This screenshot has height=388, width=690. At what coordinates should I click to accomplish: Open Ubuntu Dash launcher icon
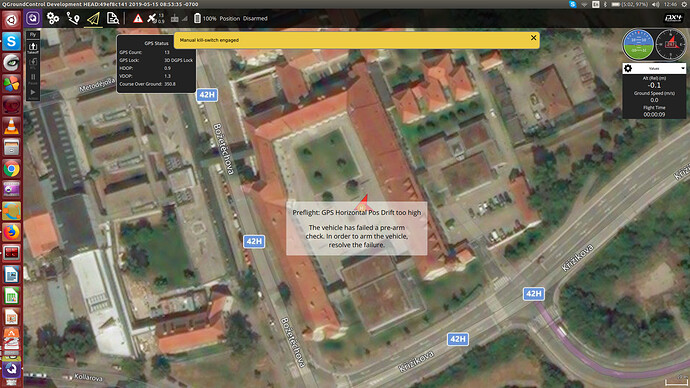tap(11, 20)
